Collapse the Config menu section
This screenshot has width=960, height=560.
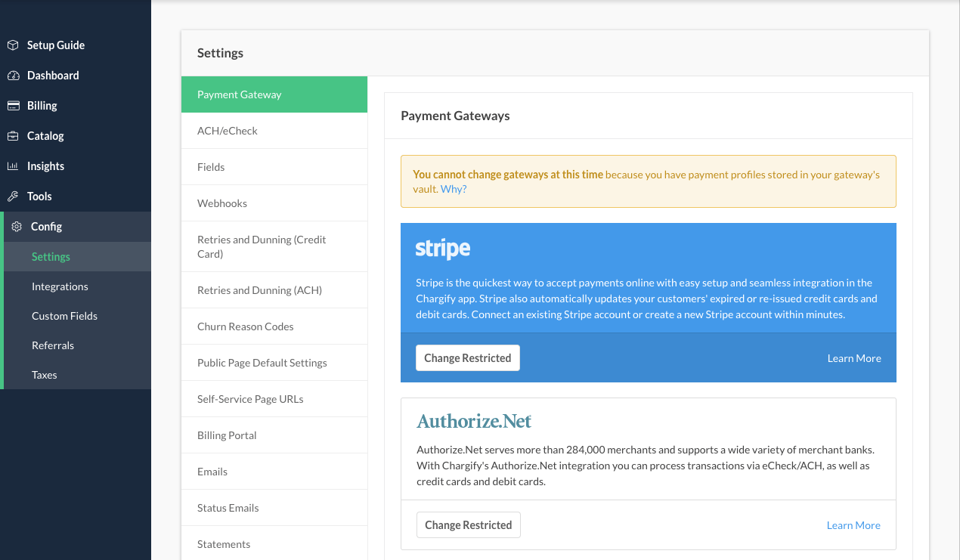[76, 227]
